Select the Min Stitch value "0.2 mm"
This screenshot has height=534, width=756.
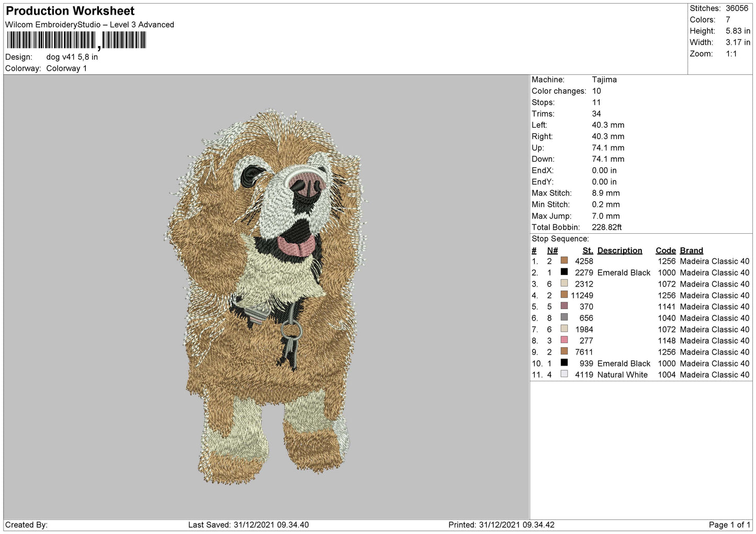pyautogui.click(x=606, y=204)
